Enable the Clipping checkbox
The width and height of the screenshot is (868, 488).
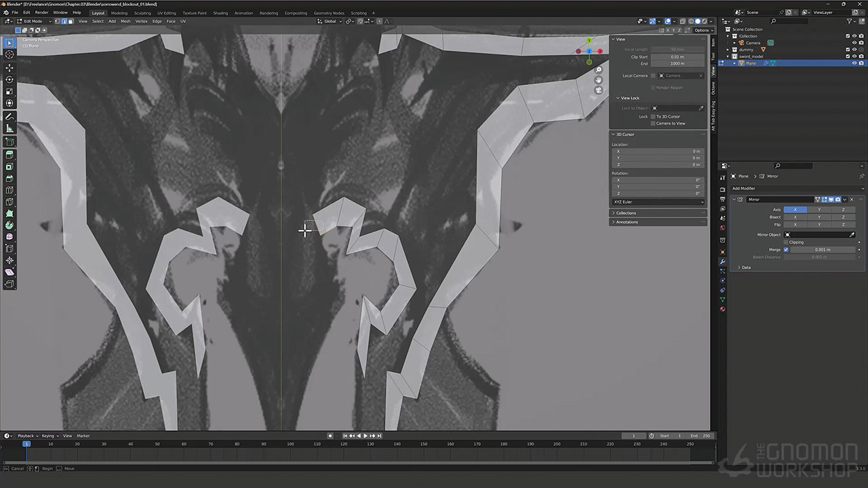coord(786,242)
